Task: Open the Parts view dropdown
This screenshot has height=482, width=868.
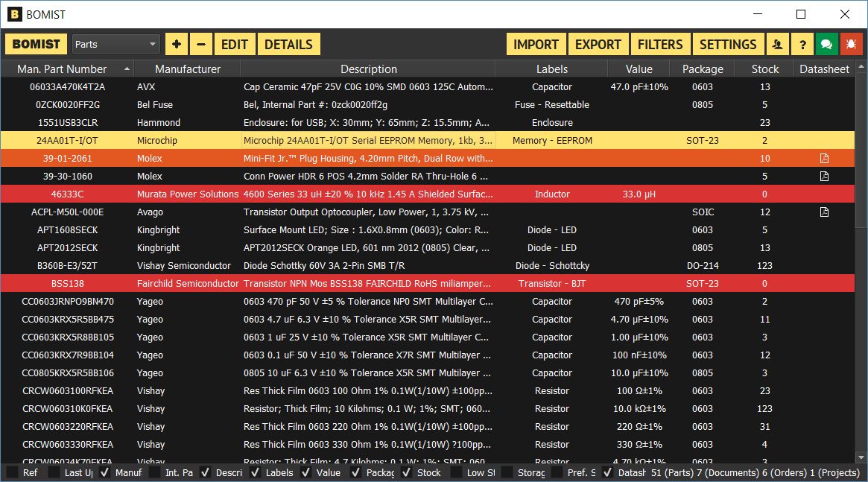Action: pos(115,43)
